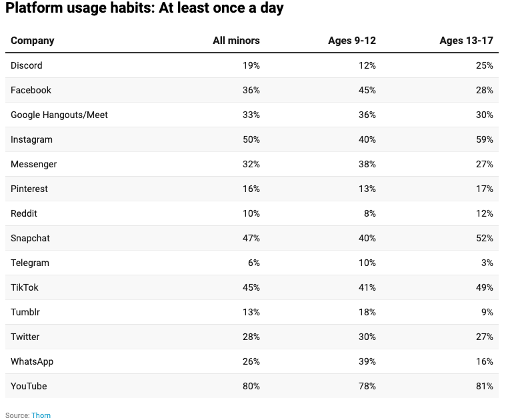
Task: Click YouTube's 80% All minors value
Action: pyautogui.click(x=251, y=386)
